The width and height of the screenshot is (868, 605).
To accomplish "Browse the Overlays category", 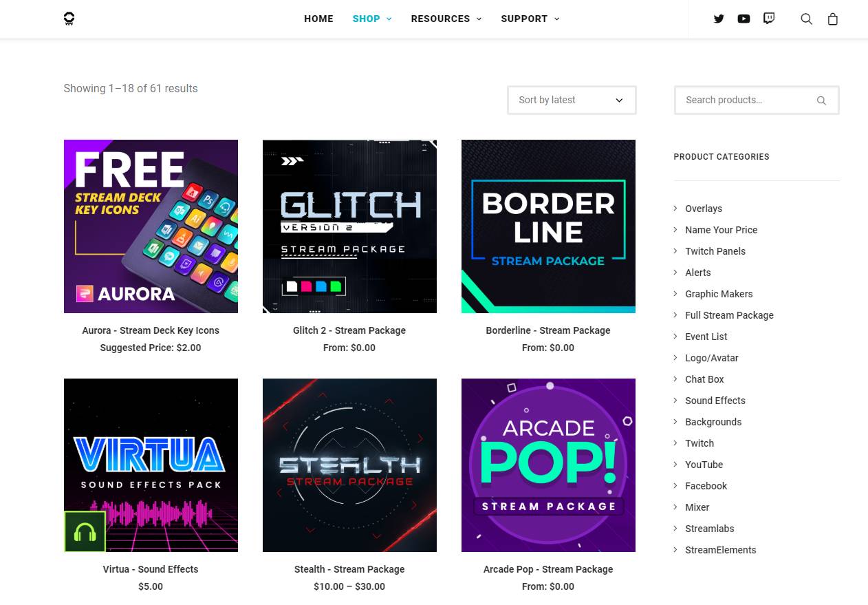I will pyautogui.click(x=704, y=209).
